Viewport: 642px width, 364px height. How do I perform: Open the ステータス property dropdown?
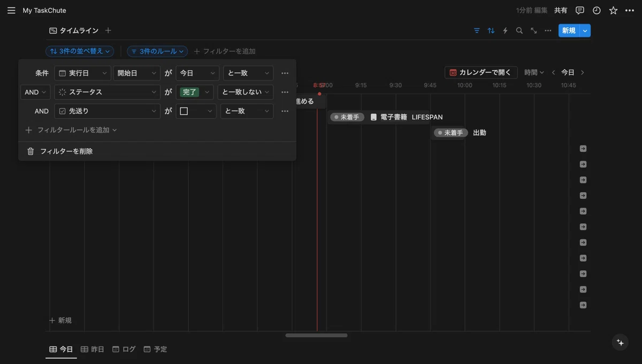tap(107, 92)
